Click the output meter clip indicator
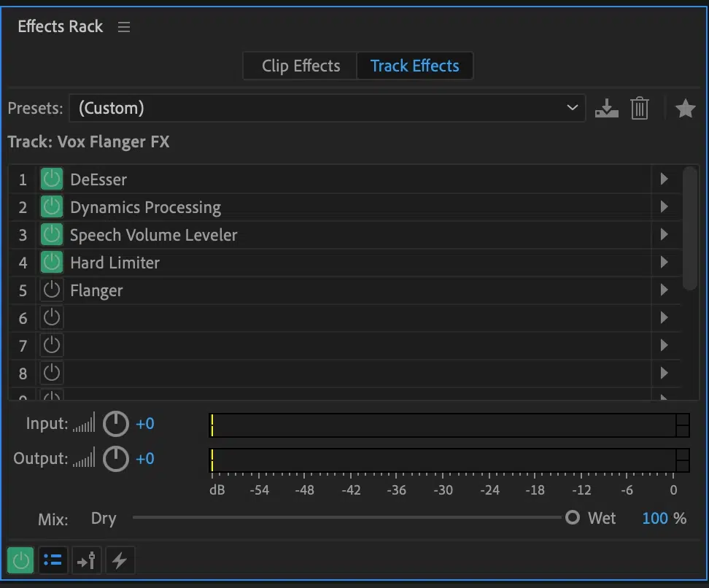 (x=682, y=460)
